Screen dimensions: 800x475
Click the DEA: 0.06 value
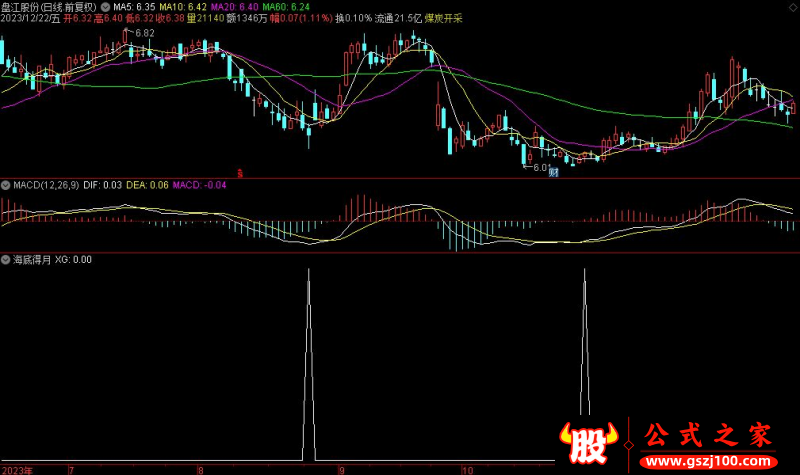point(147,185)
